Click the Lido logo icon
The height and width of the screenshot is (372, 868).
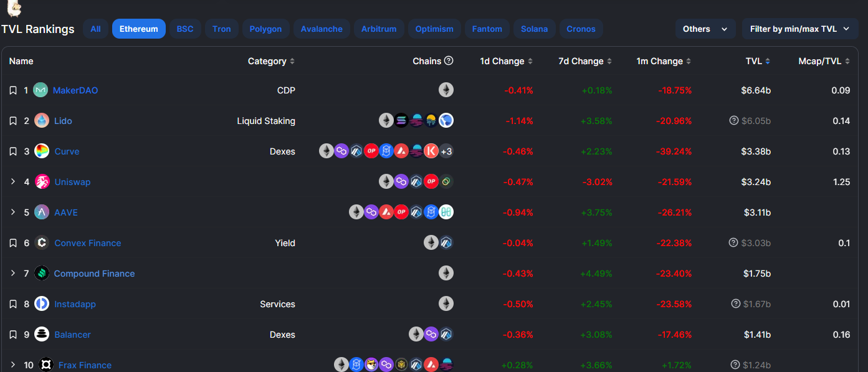(x=42, y=121)
